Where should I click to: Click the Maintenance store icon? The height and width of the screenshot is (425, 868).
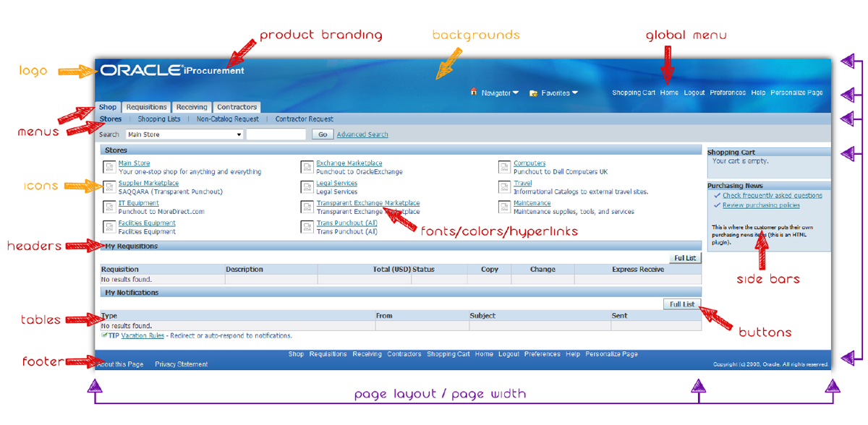504,207
